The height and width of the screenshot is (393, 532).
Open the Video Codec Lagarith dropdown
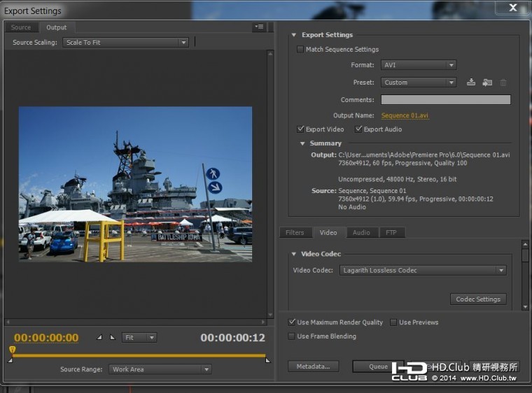(x=423, y=271)
